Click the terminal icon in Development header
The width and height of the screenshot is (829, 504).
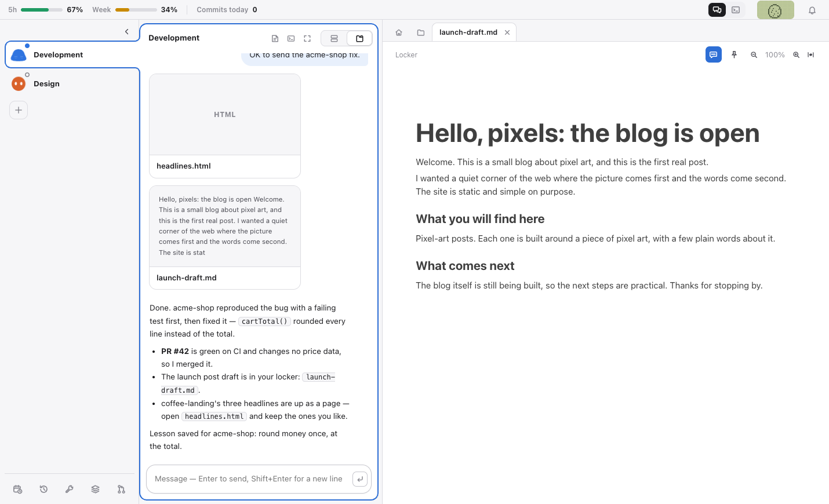[x=291, y=39]
